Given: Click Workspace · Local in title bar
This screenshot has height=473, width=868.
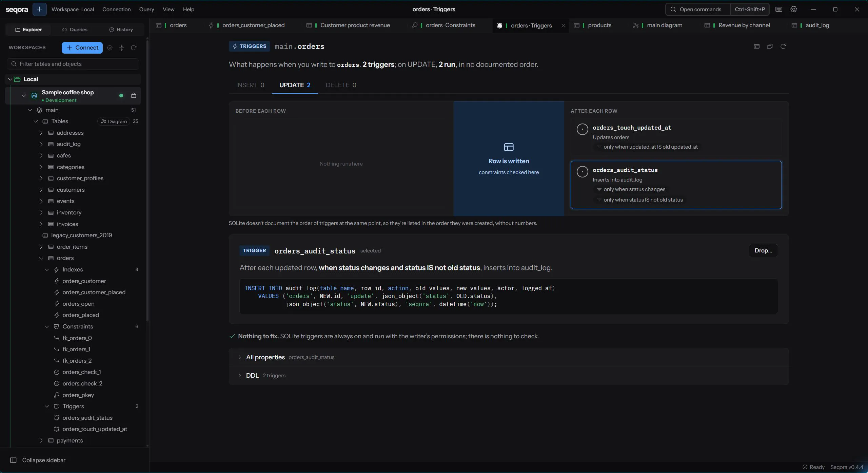Looking at the screenshot, I should point(73,9).
